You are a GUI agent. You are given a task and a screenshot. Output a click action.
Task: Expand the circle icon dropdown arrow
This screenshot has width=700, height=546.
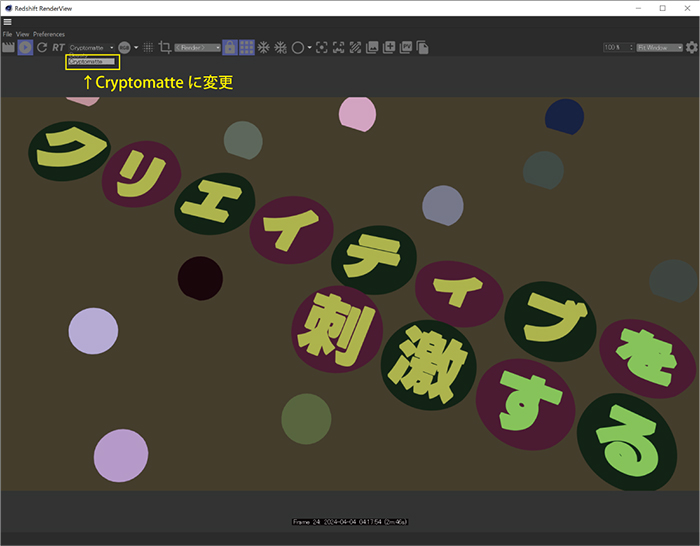pyautogui.click(x=309, y=47)
